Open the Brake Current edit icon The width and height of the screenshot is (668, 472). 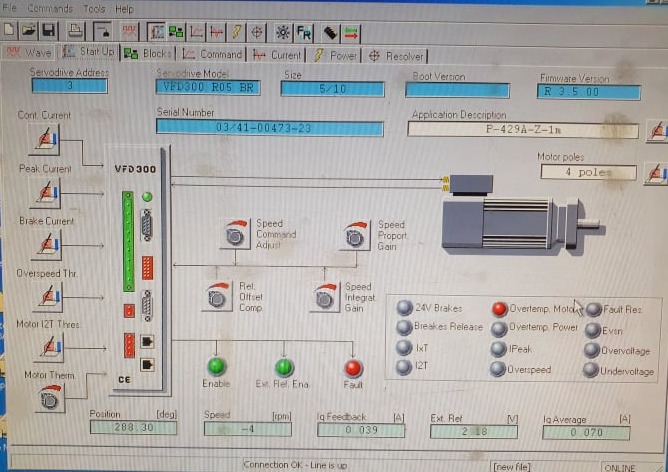click(46, 245)
